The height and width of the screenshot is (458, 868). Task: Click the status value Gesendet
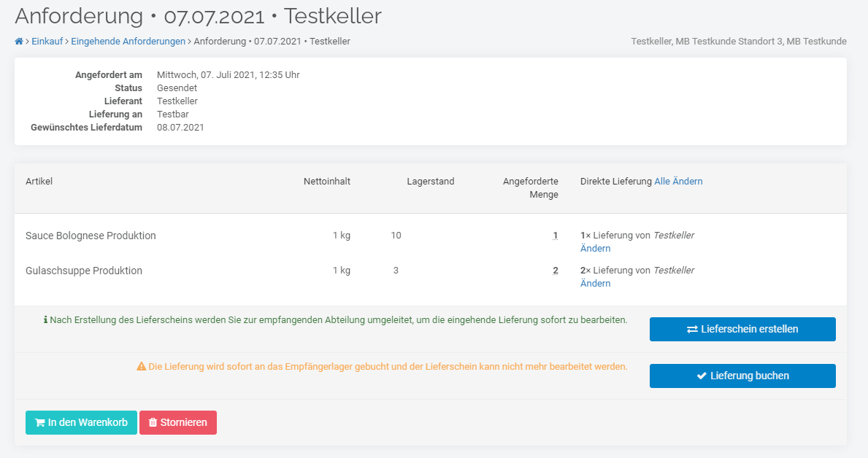[x=177, y=88]
